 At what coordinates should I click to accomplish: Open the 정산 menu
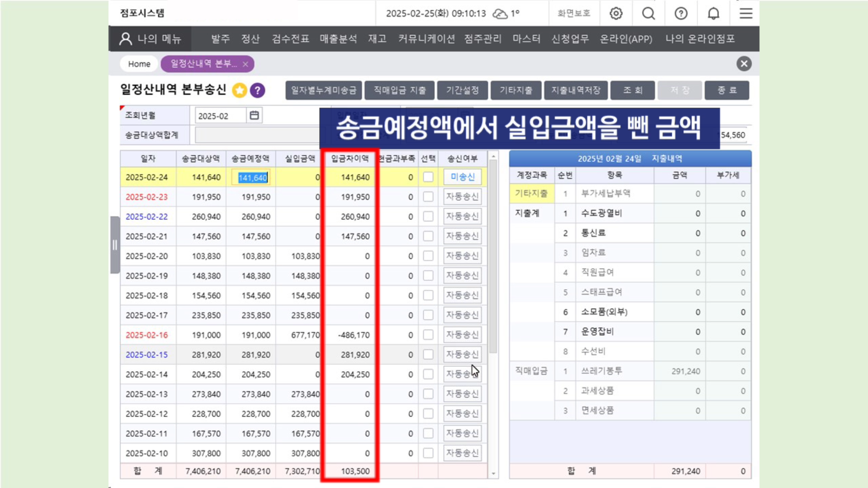click(250, 39)
